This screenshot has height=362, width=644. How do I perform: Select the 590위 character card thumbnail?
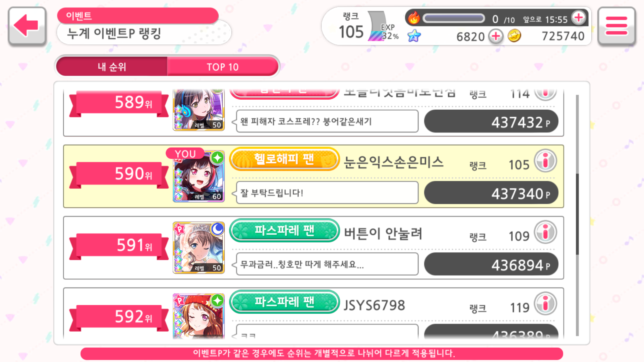pyautogui.click(x=199, y=176)
